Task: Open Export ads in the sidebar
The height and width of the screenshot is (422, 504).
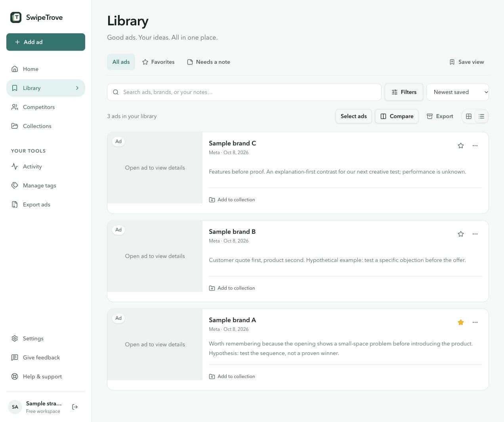Action: click(x=46, y=204)
